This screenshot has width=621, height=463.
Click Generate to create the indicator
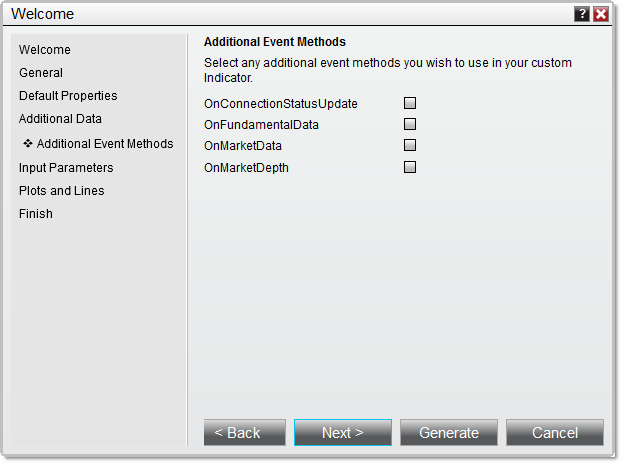(449, 433)
